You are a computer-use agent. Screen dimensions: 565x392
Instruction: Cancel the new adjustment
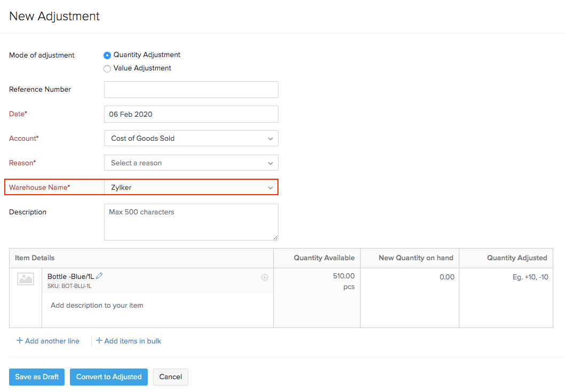coord(170,377)
